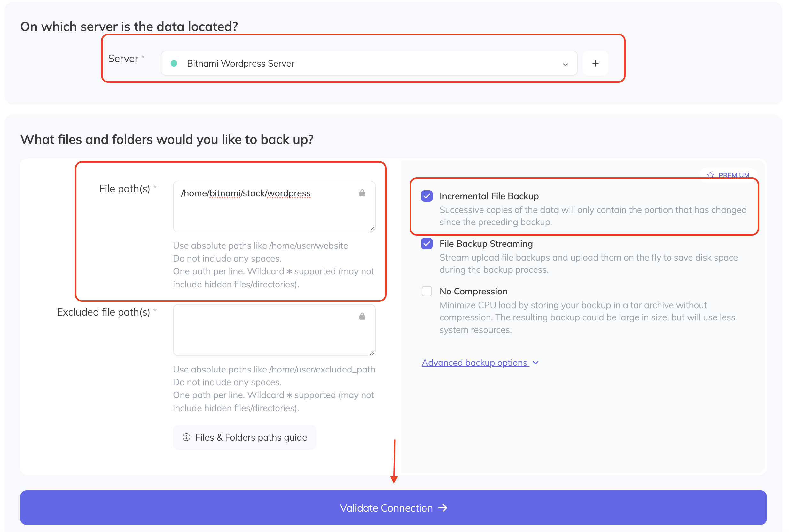789x532 pixels.
Task: Click the arrow icon inside Validate Connection button
Action: click(x=443, y=508)
